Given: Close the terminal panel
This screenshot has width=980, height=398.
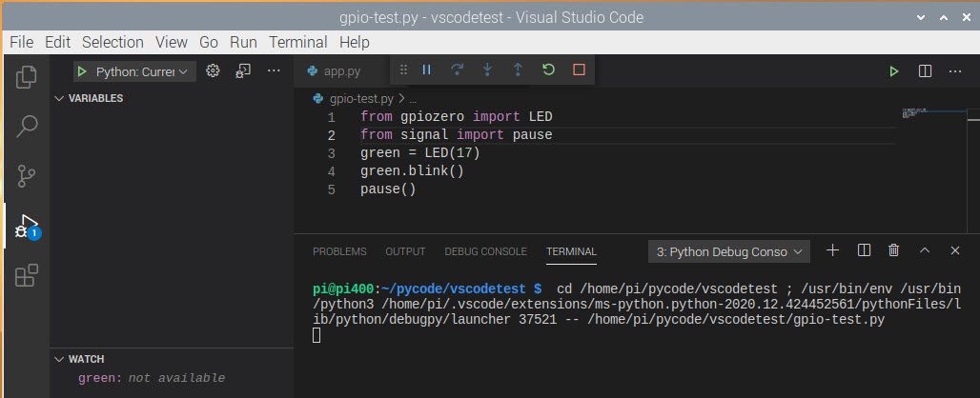Looking at the screenshot, I should pyautogui.click(x=955, y=250).
